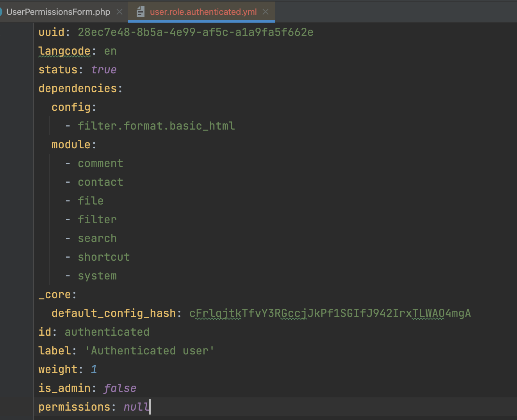Click the PHP file icon on UserPermissionsForm tab
The height and width of the screenshot is (420, 517).
[x=1, y=12]
